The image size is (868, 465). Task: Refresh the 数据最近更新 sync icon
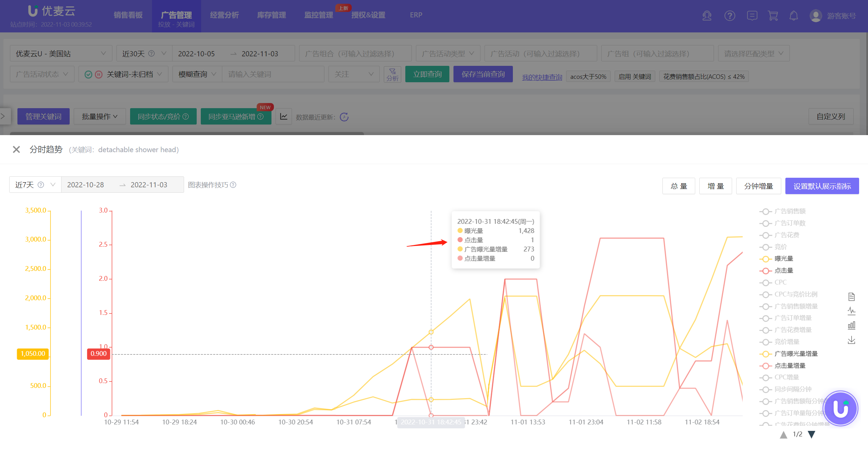344,117
